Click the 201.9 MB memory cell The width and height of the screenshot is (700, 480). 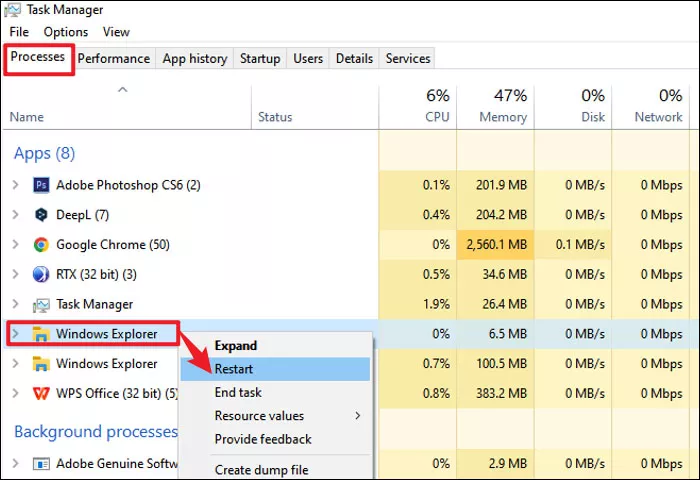(496, 185)
